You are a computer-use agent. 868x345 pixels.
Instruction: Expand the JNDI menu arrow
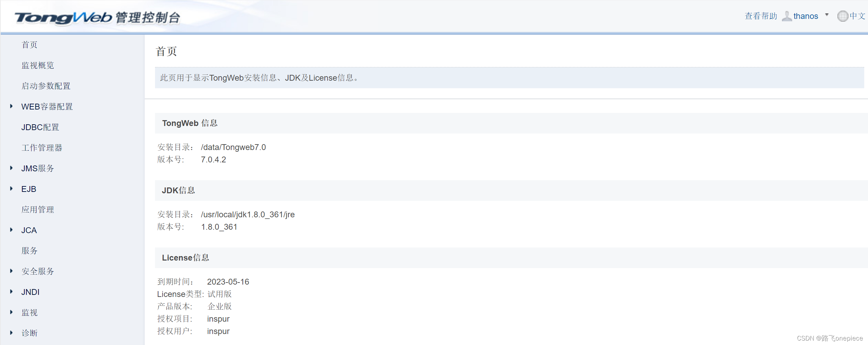click(x=11, y=292)
